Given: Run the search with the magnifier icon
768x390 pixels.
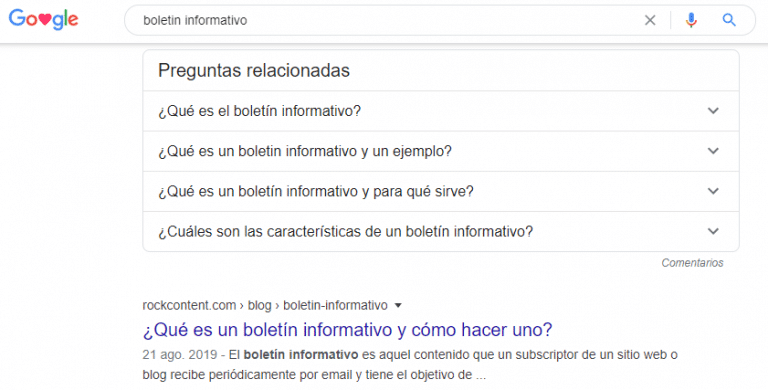Looking at the screenshot, I should pos(729,20).
